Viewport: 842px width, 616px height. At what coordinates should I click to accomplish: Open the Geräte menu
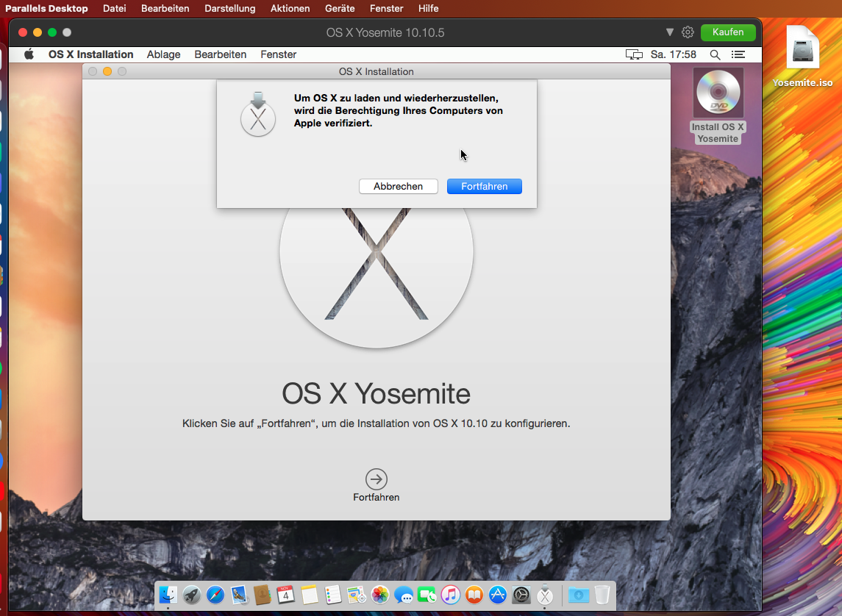tap(340, 9)
